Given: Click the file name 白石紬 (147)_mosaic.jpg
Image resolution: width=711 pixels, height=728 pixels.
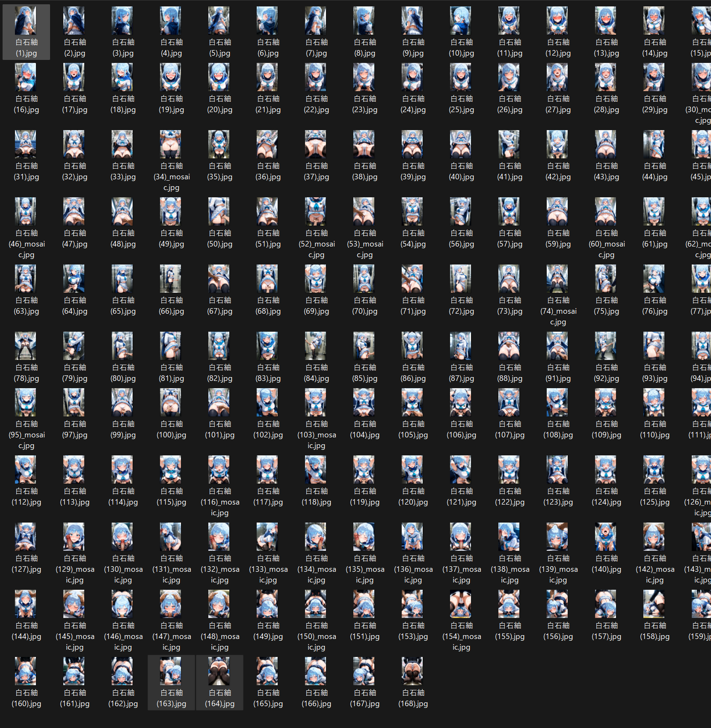Looking at the screenshot, I should tap(171, 636).
